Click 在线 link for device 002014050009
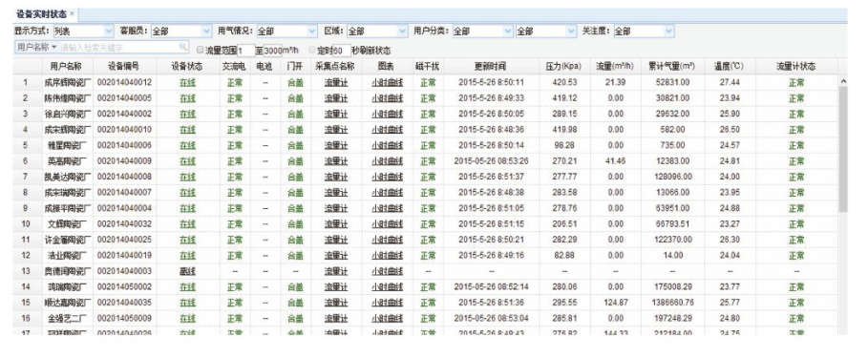Viewport: 868px width, 358px height. point(188,319)
